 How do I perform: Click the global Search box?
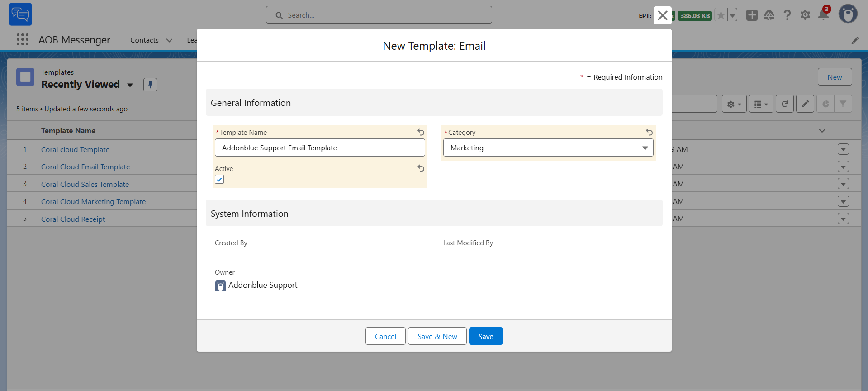(379, 15)
